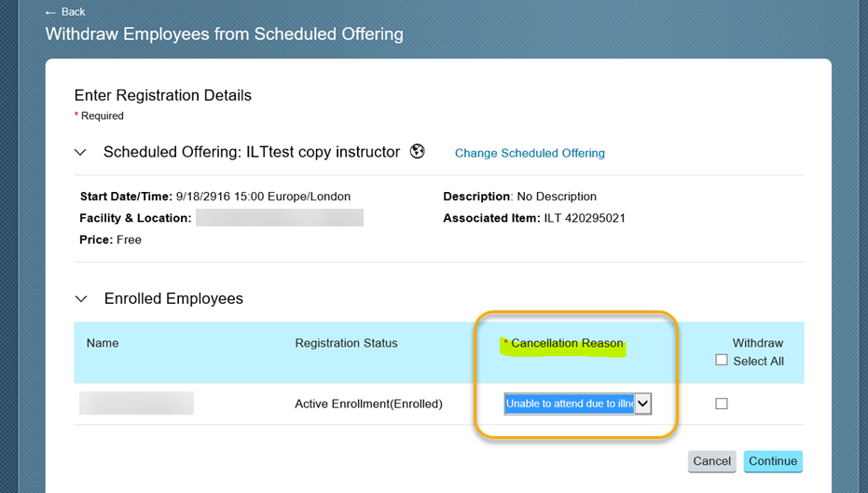Click the Active Enrollment(Enrolled) status text

pos(368,404)
